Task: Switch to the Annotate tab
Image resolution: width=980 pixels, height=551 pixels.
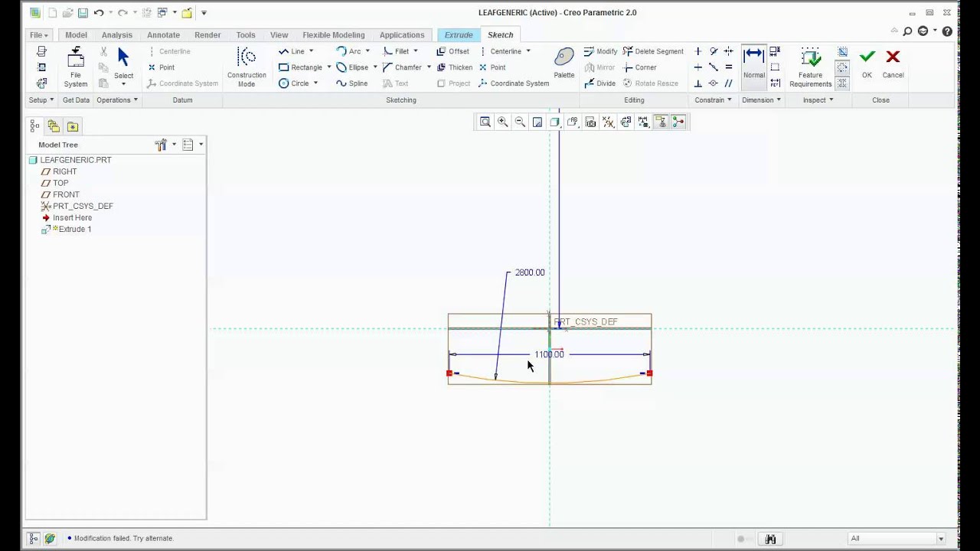Action: [x=163, y=35]
